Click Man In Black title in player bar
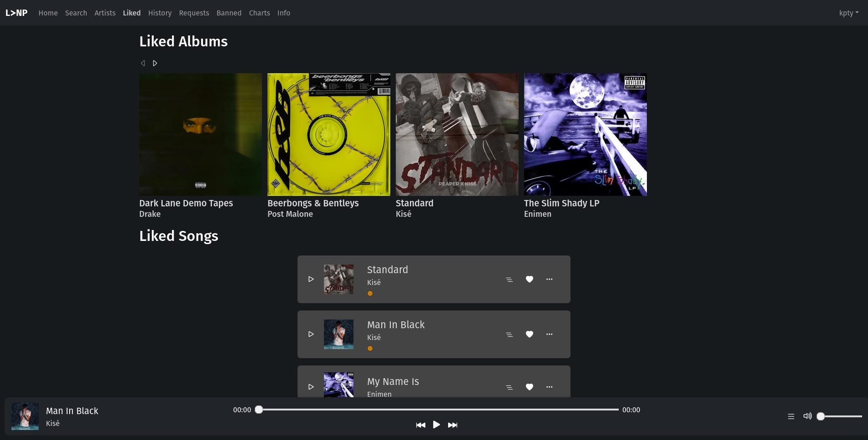Screen dimensions: 868x440 72,411
